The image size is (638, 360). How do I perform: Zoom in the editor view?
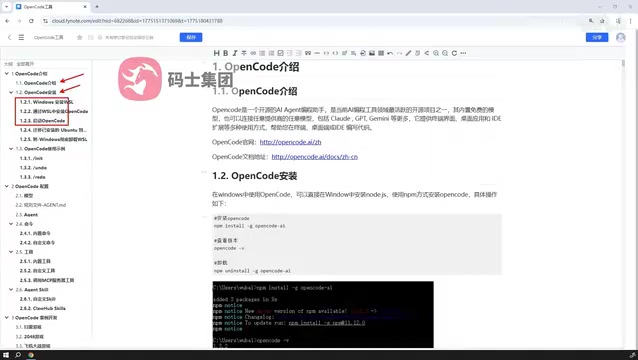tap(436, 53)
